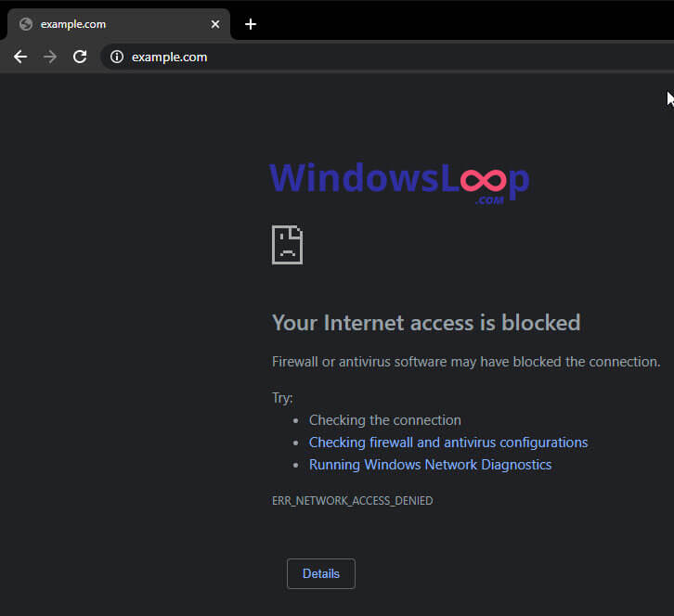
Task: Click the firewall or antivirus blocked message
Action: tap(466, 362)
